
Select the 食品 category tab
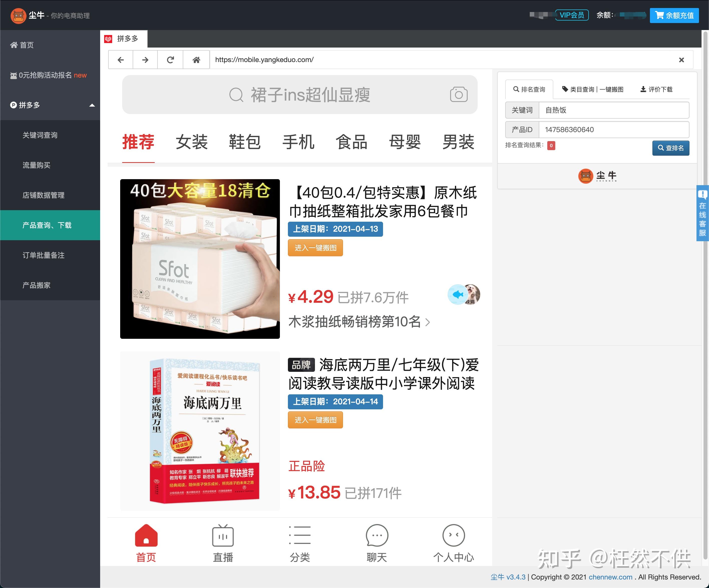[351, 142]
